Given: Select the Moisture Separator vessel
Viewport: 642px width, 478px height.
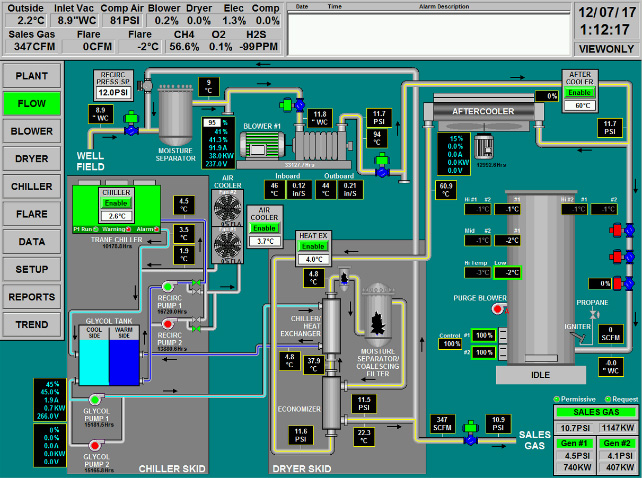Looking at the screenshot, I should [x=175, y=114].
